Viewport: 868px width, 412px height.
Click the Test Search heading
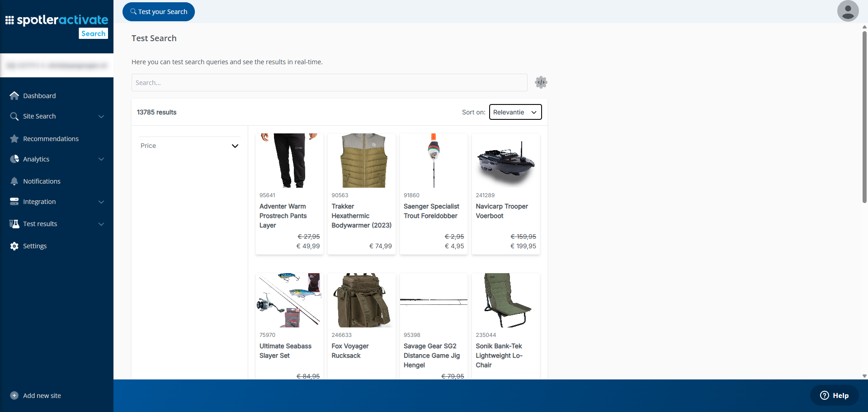(x=154, y=38)
